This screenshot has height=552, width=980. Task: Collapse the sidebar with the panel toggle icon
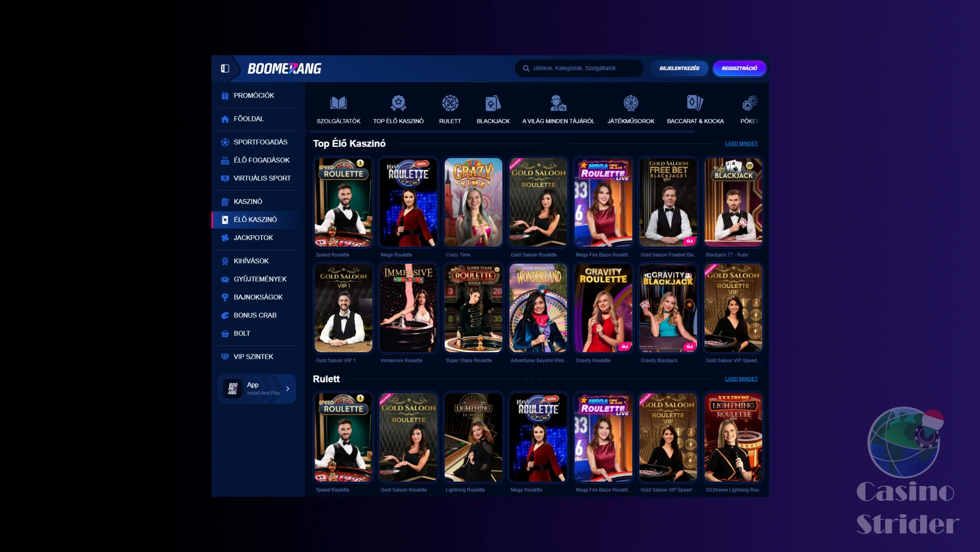click(x=225, y=68)
